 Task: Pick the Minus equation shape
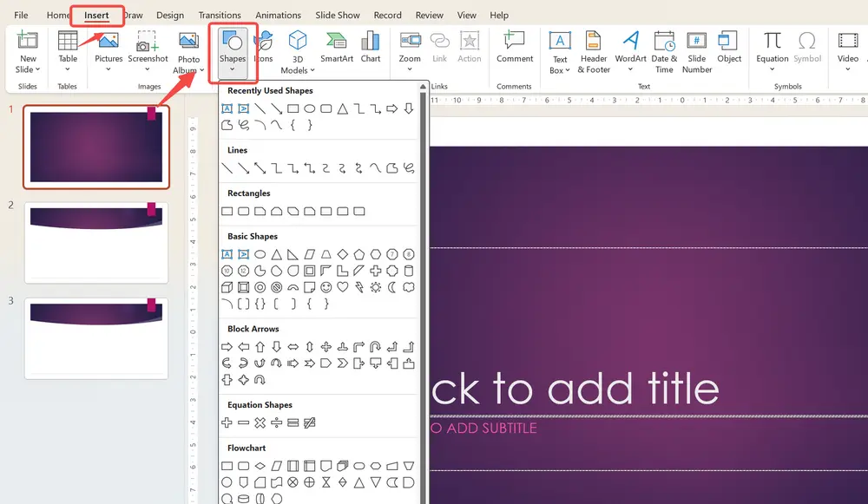[244, 423]
